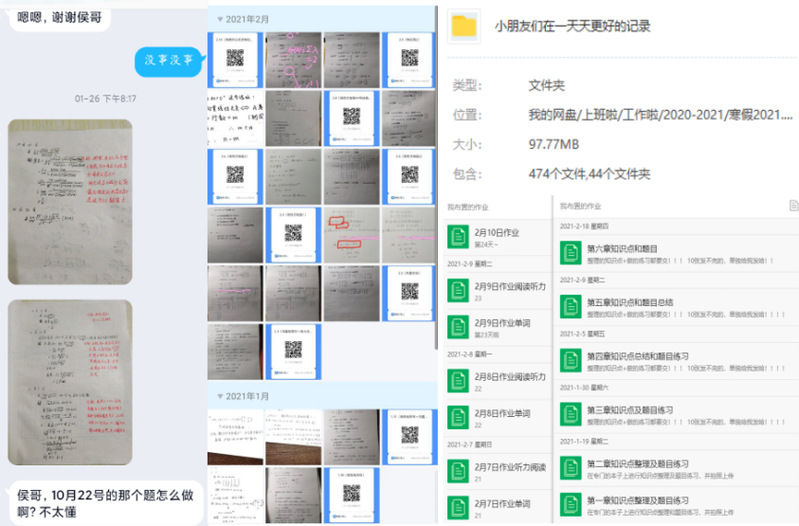Click the message asking about 10月22号的那个题

104,503
